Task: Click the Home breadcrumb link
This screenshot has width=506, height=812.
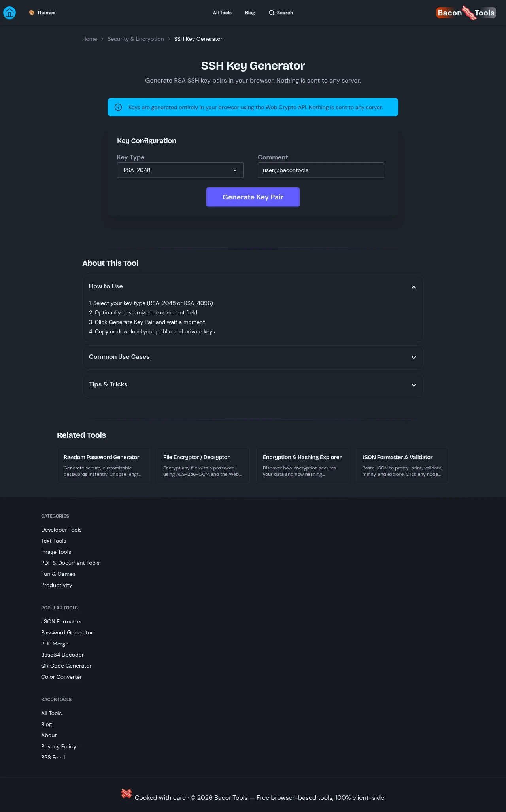Action: click(90, 39)
